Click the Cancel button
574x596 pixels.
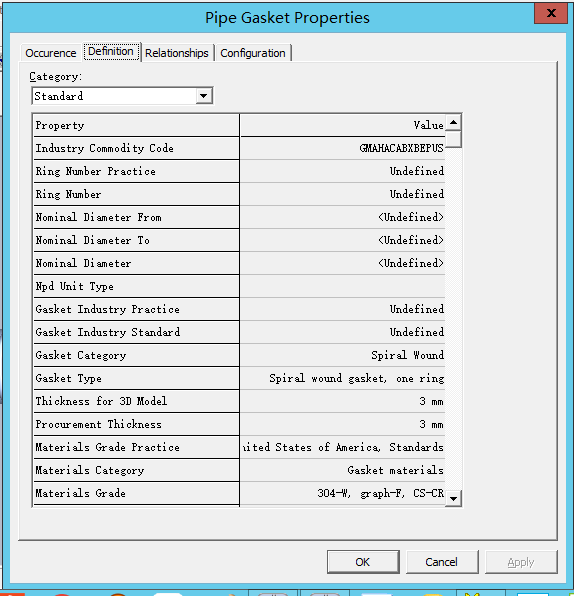pyautogui.click(x=442, y=562)
